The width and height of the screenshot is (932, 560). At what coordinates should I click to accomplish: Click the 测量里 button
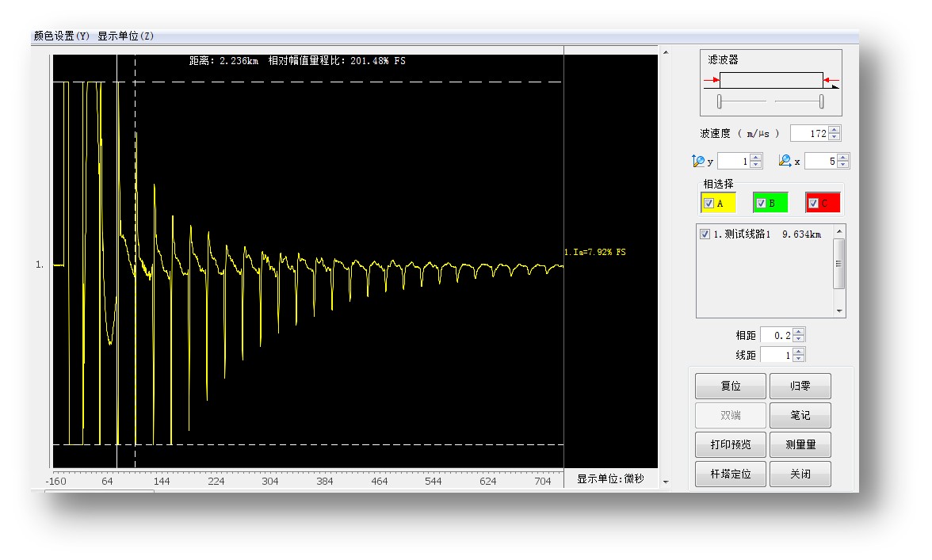pos(800,445)
